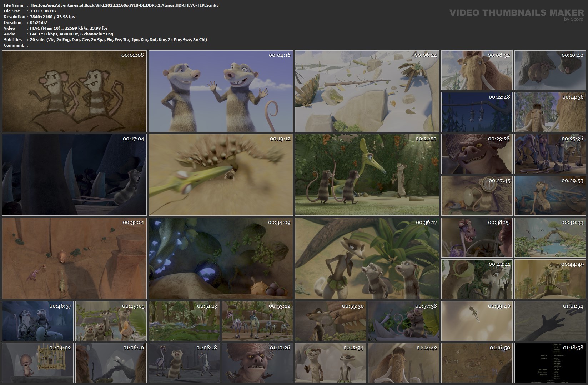Select the duration value 01:21:07
The image size is (588, 385).
pyautogui.click(x=39, y=22)
